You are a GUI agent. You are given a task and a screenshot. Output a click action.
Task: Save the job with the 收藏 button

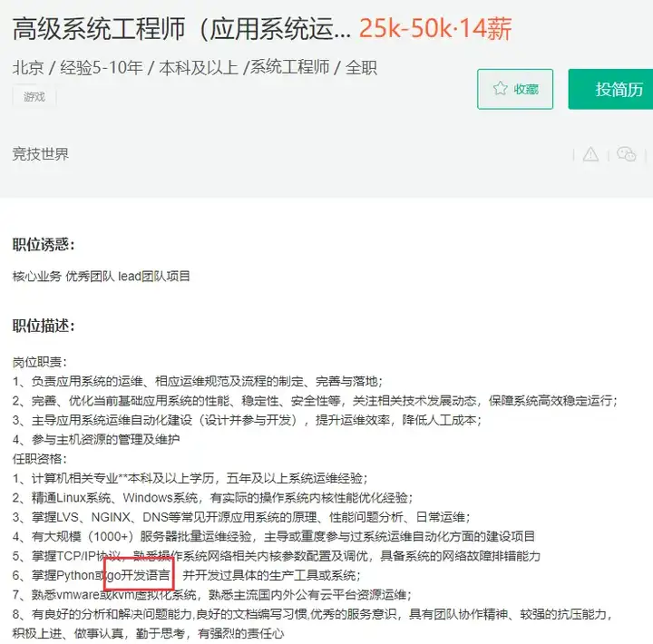pos(515,89)
